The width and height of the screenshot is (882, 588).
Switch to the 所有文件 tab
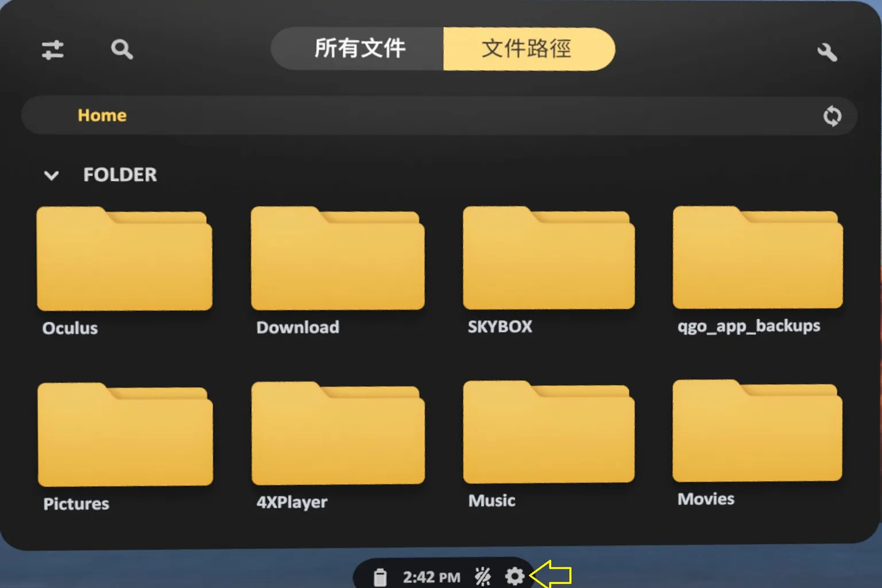tap(357, 49)
